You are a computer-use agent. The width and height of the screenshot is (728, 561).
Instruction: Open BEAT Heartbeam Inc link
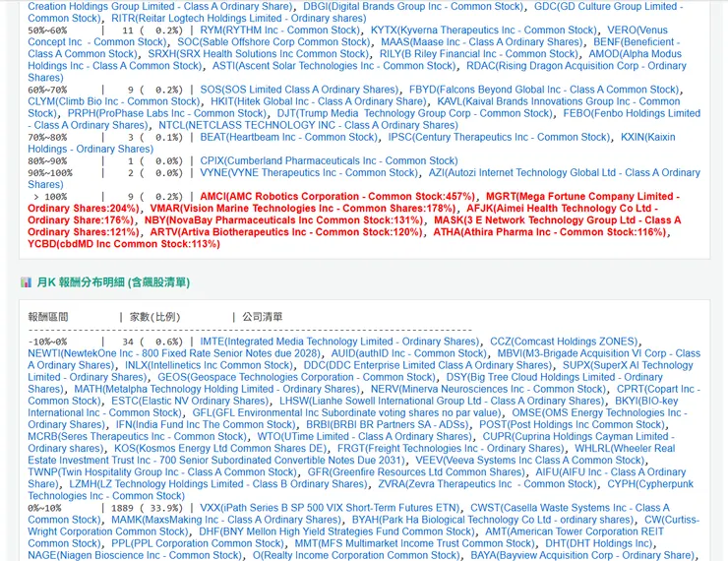(289, 137)
